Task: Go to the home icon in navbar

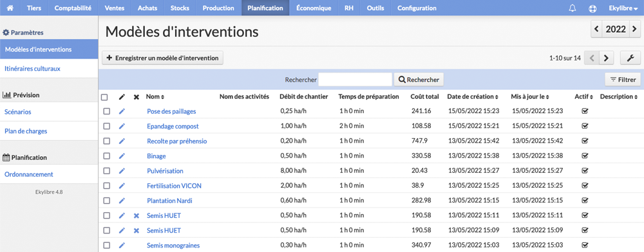Action: (x=10, y=8)
